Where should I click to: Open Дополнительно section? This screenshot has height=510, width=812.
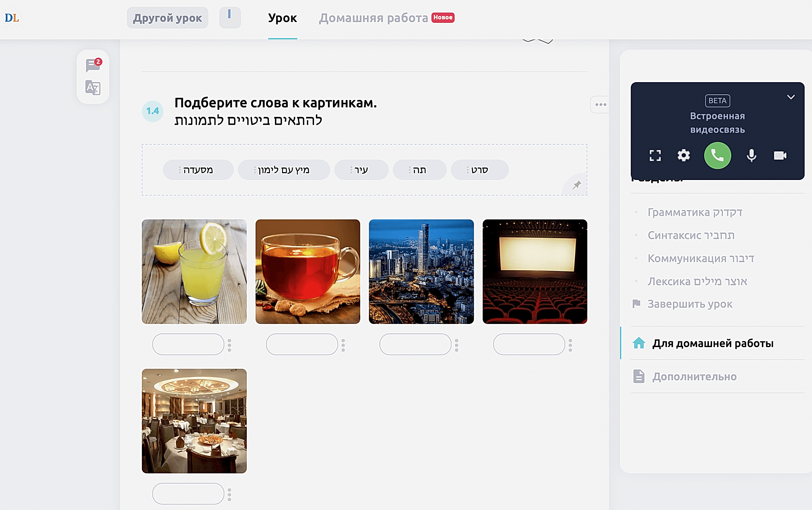pyautogui.click(x=694, y=377)
